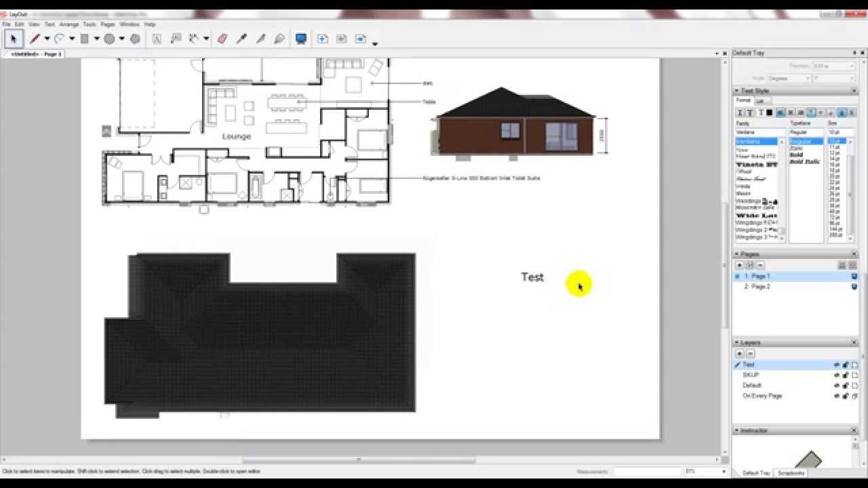Delete selected page in Pages panel
The height and width of the screenshot is (488, 868).
tap(760, 265)
